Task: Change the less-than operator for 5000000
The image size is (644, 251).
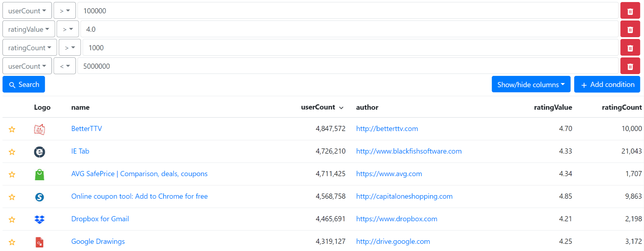Action: (x=65, y=66)
